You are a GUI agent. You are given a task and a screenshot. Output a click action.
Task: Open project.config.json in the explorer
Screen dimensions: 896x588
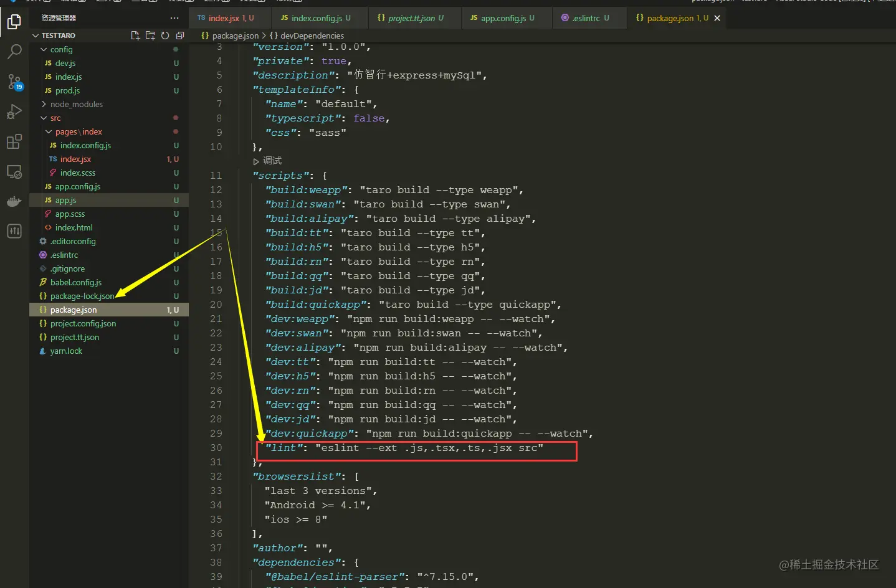tap(109, 323)
